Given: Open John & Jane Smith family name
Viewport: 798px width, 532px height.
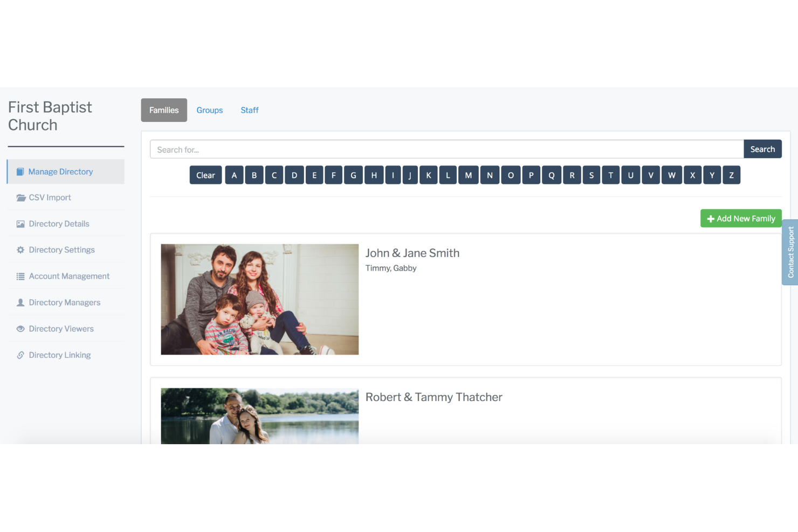Looking at the screenshot, I should point(412,253).
